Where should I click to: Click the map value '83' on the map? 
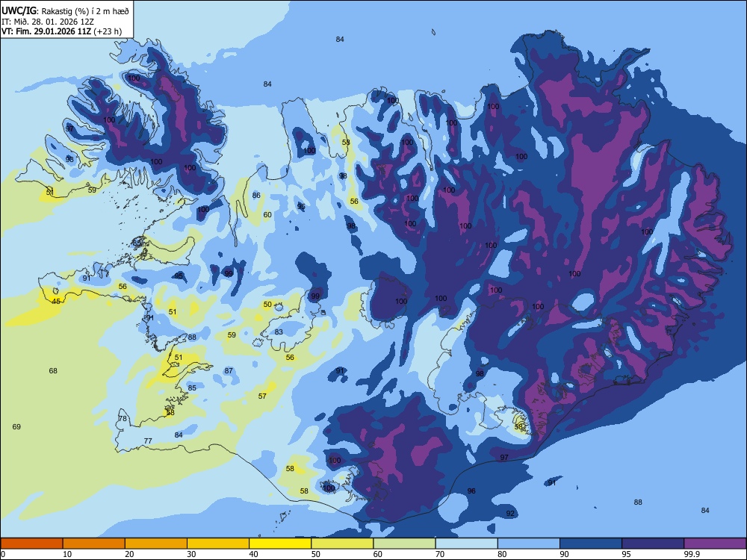pos(279,332)
